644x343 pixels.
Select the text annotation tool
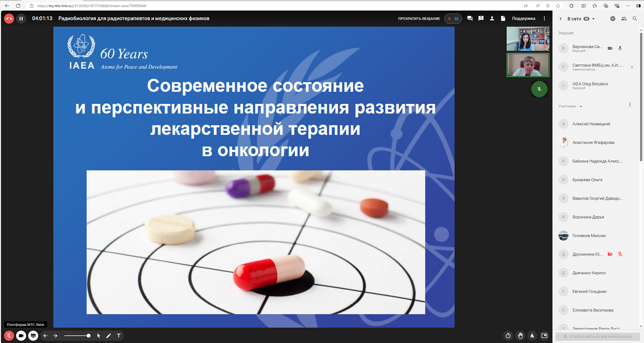pos(119,336)
